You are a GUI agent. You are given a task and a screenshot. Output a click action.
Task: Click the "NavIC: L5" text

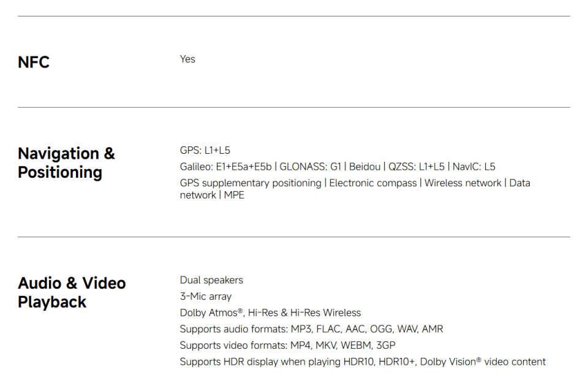pyautogui.click(x=474, y=167)
